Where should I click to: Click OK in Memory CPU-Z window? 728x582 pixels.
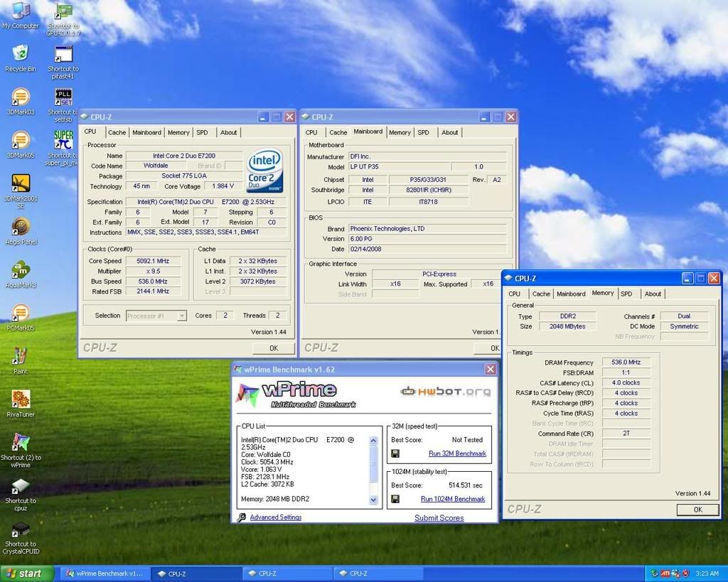coord(698,510)
